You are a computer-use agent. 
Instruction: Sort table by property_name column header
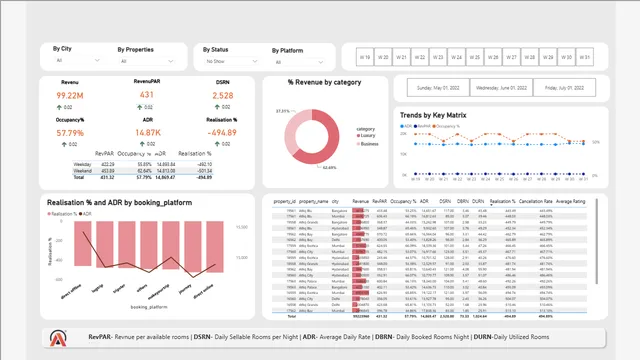pos(313,201)
